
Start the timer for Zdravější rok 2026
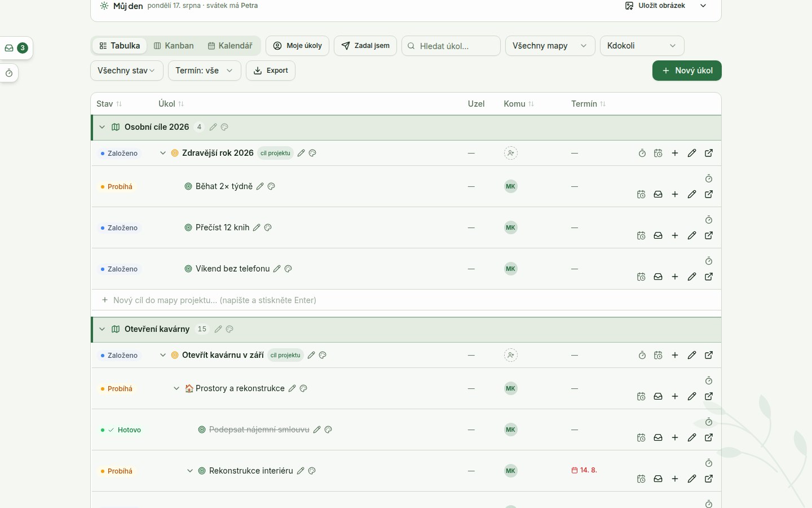(x=642, y=153)
